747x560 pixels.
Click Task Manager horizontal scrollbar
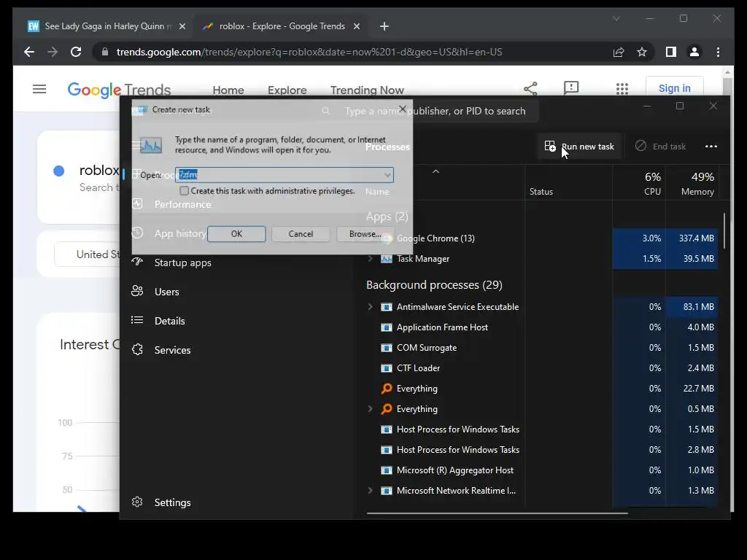(x=497, y=513)
